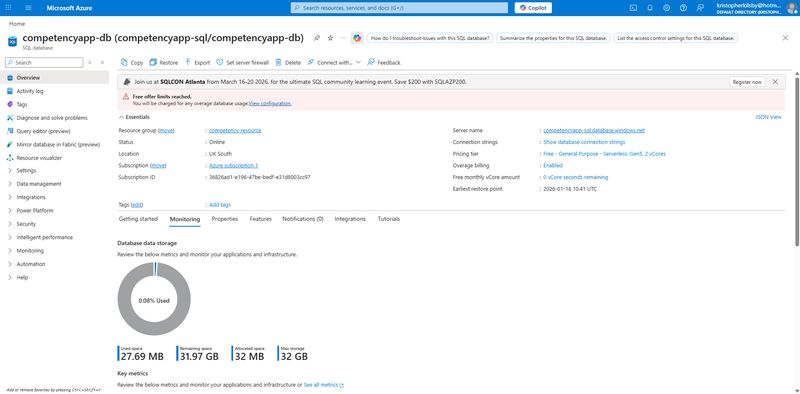
Task: Click the Copy toolbar command
Action: [132, 62]
